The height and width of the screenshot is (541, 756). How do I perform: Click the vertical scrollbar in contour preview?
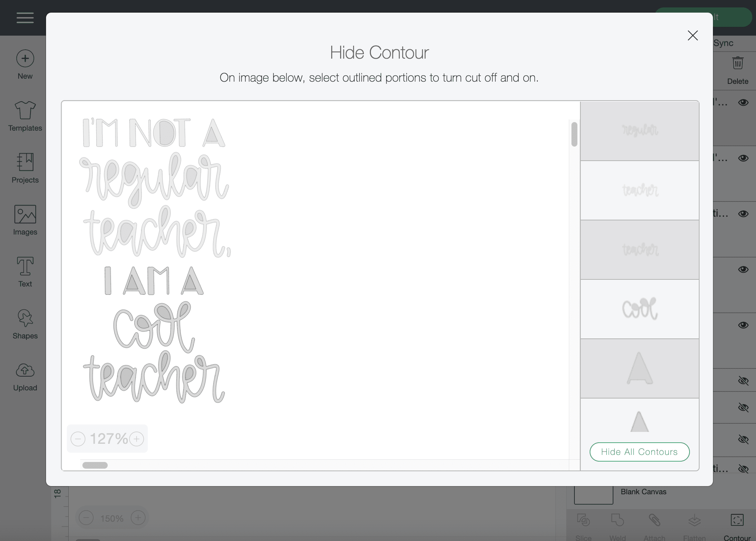pos(574,134)
